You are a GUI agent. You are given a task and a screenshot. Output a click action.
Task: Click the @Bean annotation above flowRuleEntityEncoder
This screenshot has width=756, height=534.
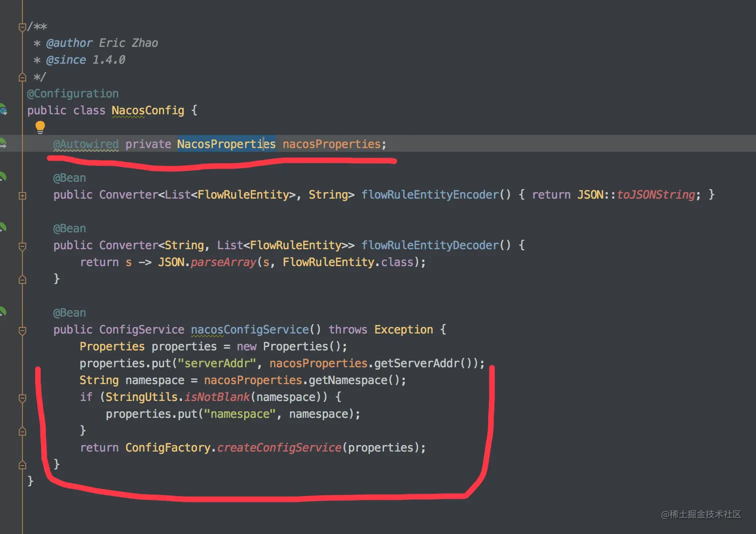click(x=69, y=178)
